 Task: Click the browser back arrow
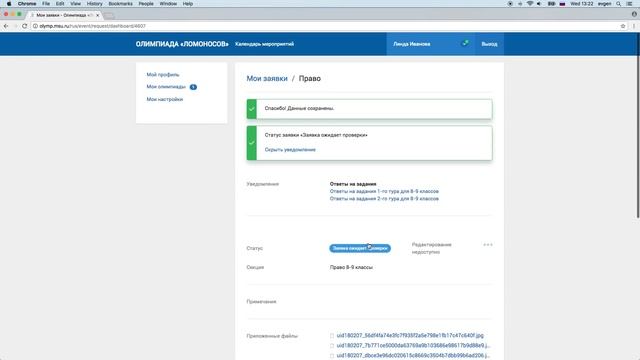pyautogui.click(x=6, y=26)
